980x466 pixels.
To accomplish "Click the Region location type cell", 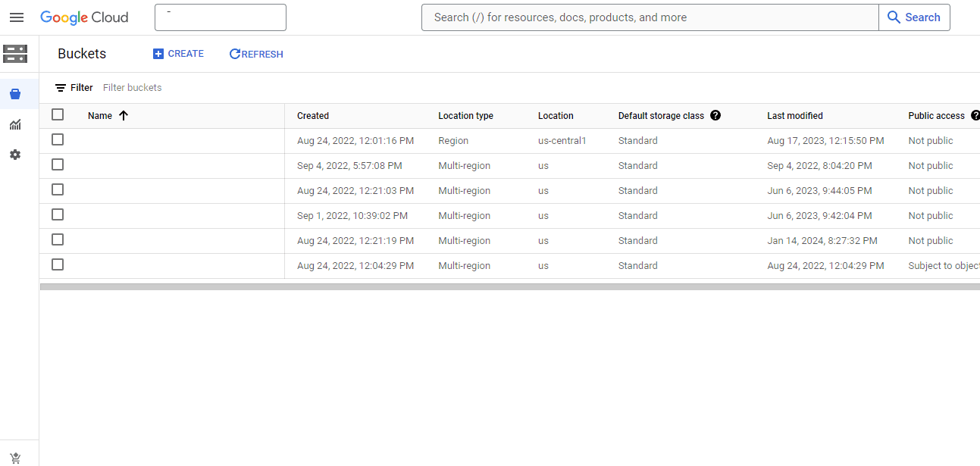I will (453, 141).
